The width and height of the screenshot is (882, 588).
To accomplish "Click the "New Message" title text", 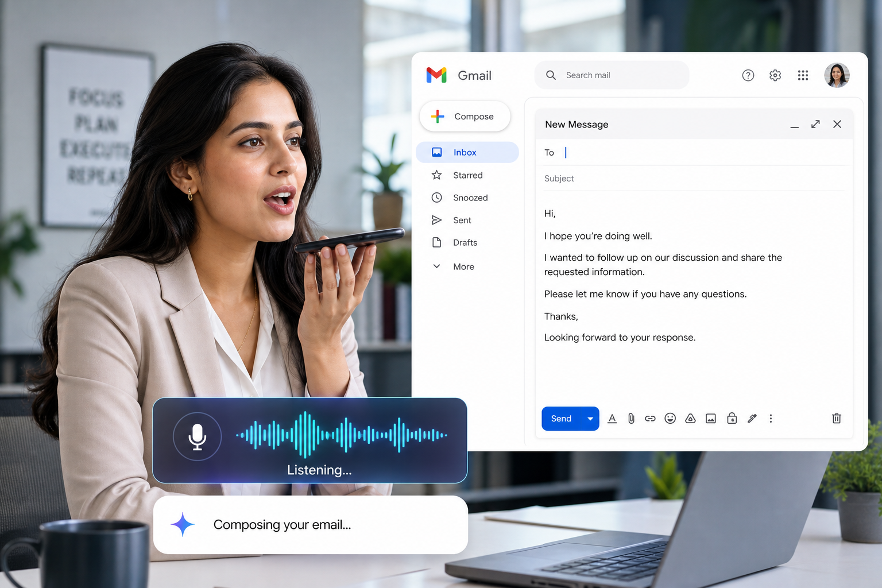I will (577, 125).
